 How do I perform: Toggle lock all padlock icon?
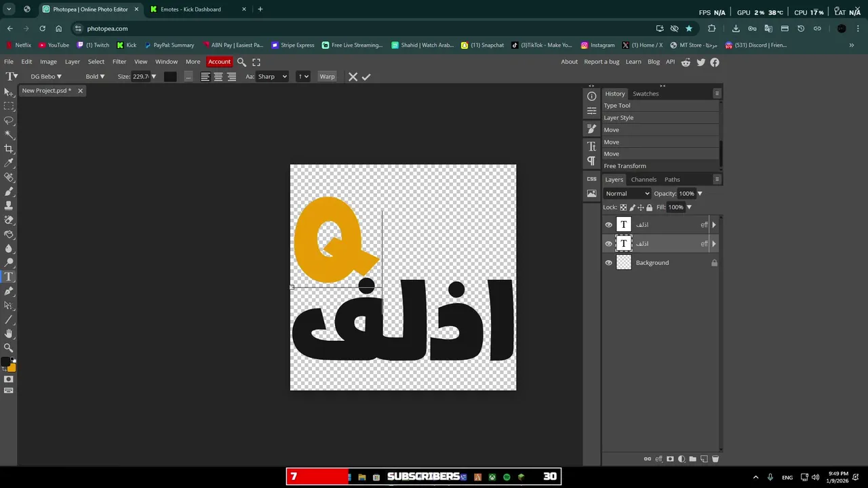[x=649, y=207]
